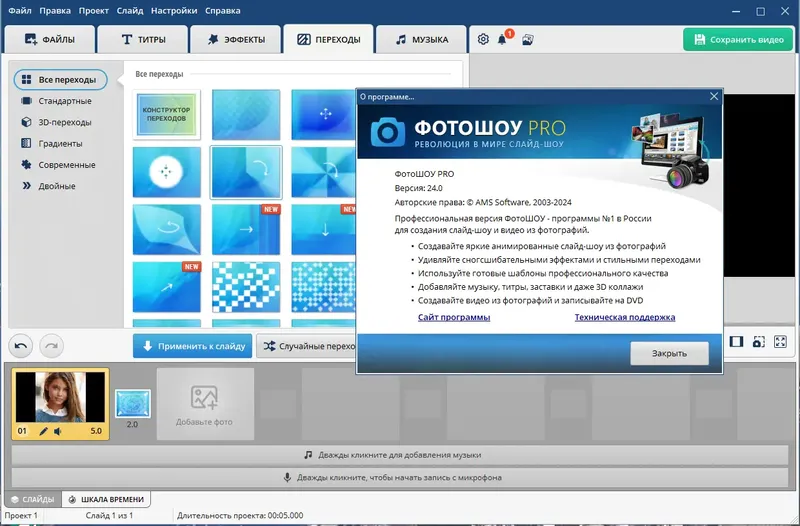Click the add music track bar

(x=400, y=455)
